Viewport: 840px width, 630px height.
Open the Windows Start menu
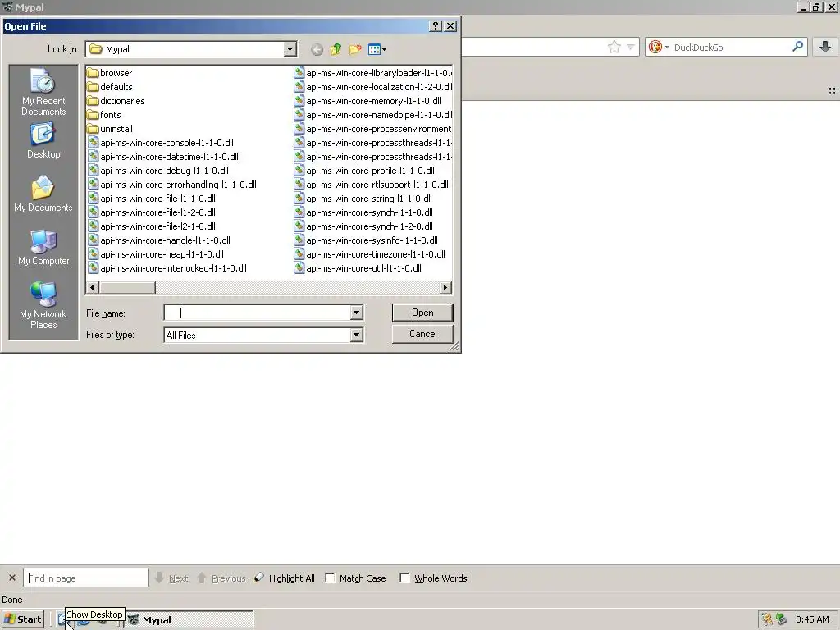[x=22, y=619]
